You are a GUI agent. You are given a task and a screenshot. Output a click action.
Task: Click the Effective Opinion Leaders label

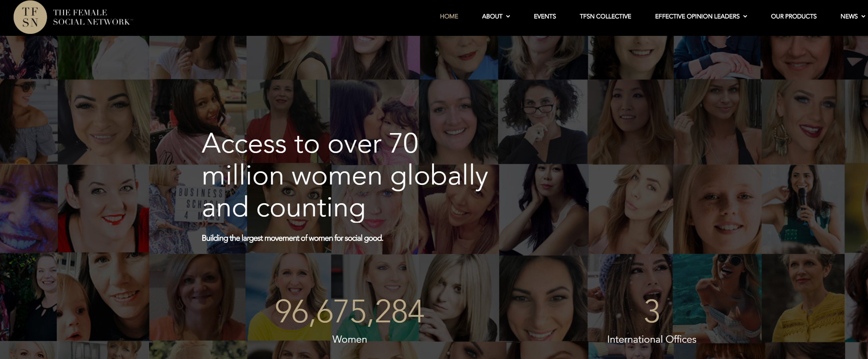pos(697,16)
